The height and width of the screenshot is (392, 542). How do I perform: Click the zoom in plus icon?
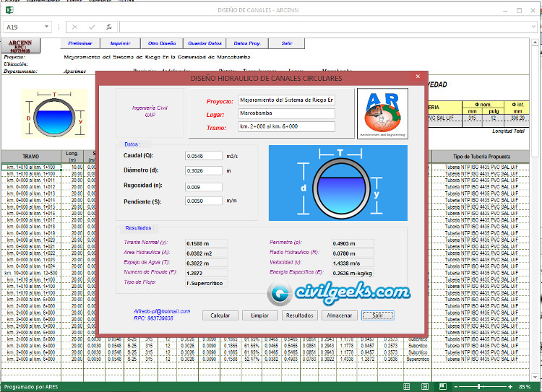(x=512, y=387)
